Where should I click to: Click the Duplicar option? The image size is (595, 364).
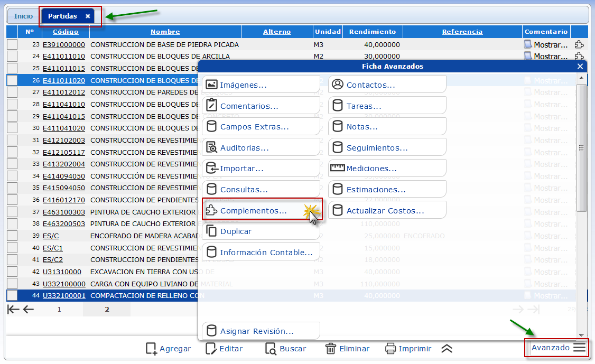point(261,231)
